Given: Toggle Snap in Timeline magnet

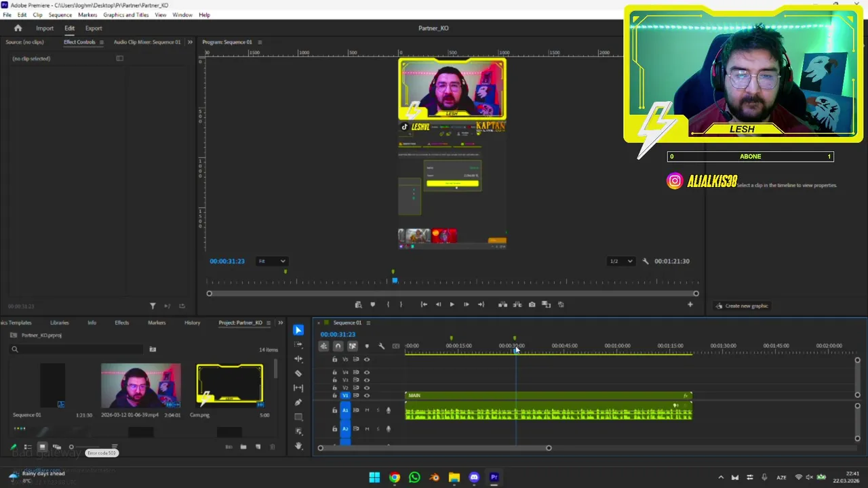Looking at the screenshot, I should [338, 346].
